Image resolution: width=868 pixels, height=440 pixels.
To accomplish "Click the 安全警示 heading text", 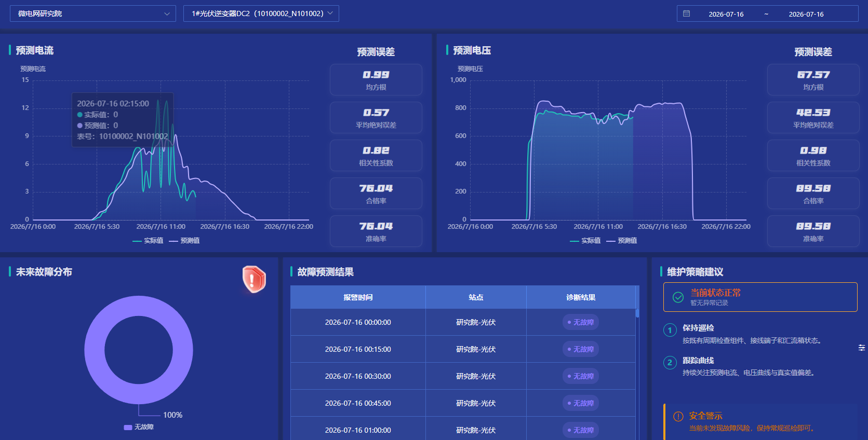I will click(705, 416).
